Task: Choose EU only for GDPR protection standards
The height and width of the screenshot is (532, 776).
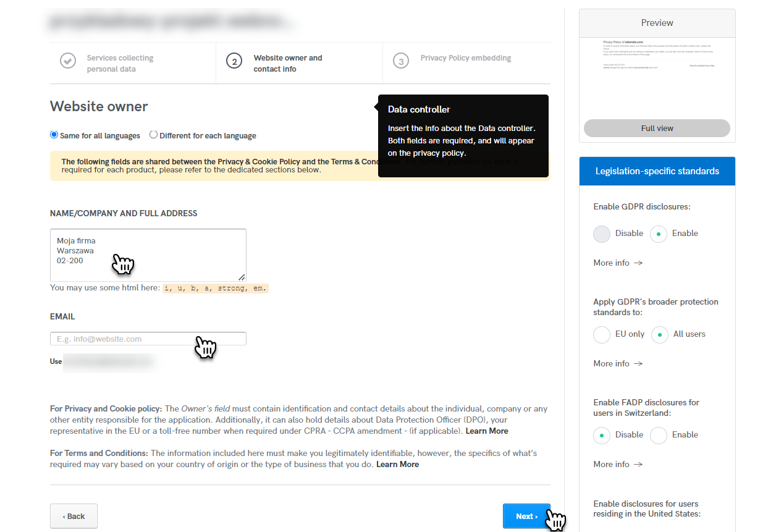Action: [x=602, y=334]
